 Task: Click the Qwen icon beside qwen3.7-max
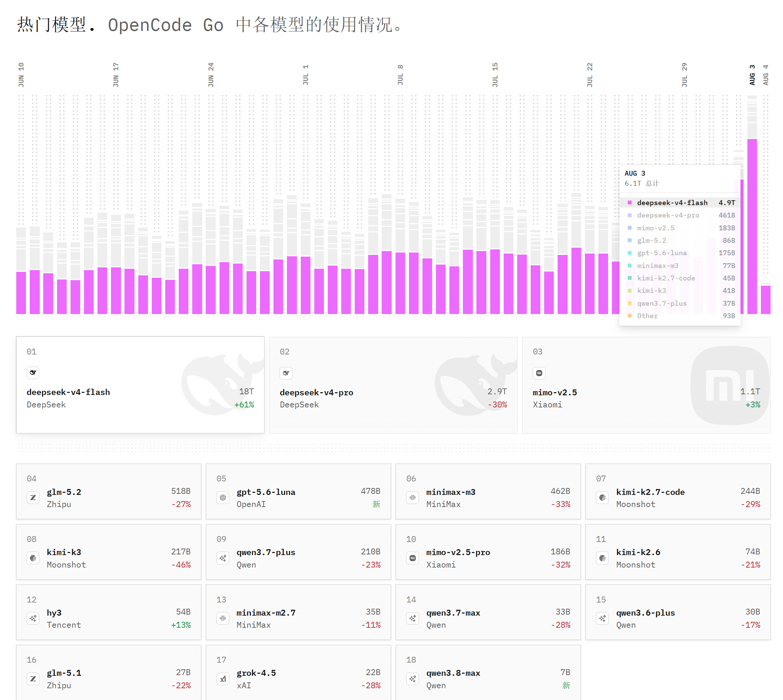point(412,618)
